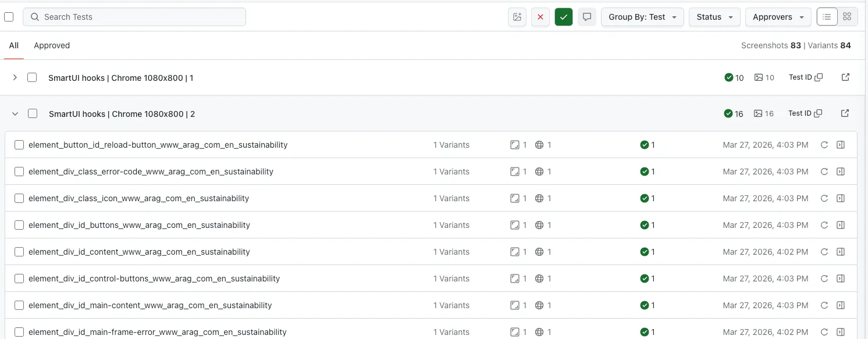Image resolution: width=868 pixels, height=339 pixels.
Task: Select checkbox for element_div_id_main-frame-error screenshot
Action: (x=19, y=332)
